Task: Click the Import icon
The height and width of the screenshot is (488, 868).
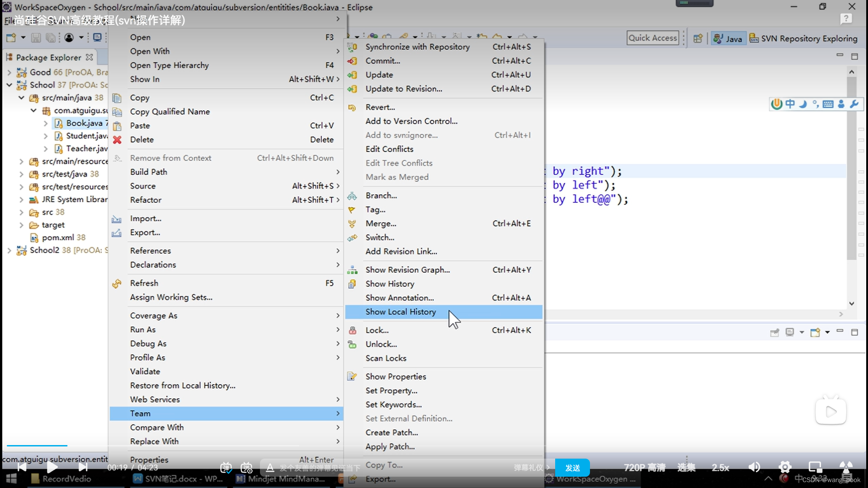Action: pyautogui.click(x=117, y=219)
